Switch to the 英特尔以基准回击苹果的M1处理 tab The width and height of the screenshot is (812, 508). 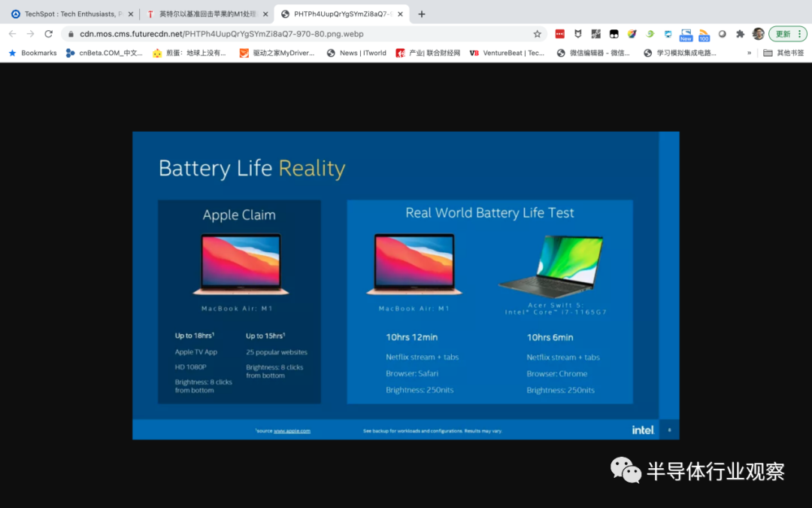208,14
